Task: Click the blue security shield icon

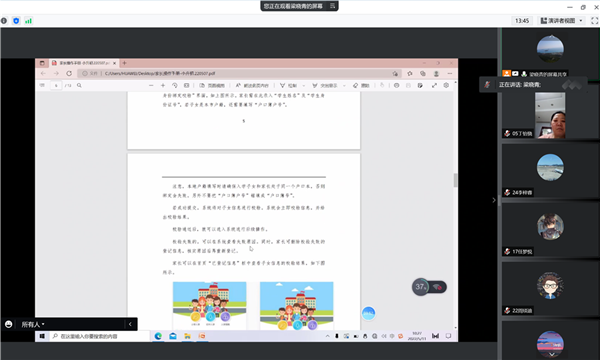Action: tap(16, 21)
